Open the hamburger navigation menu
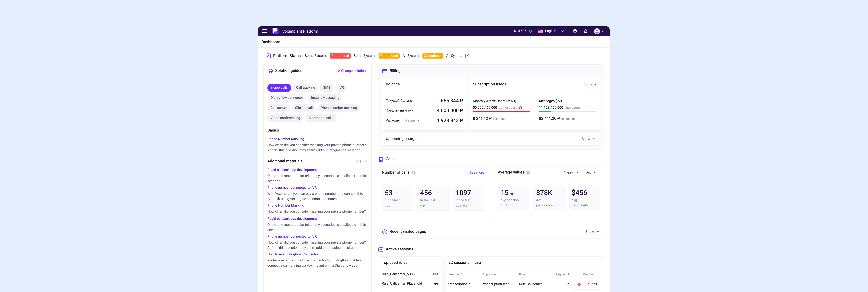The image size is (868, 292). 264,31
